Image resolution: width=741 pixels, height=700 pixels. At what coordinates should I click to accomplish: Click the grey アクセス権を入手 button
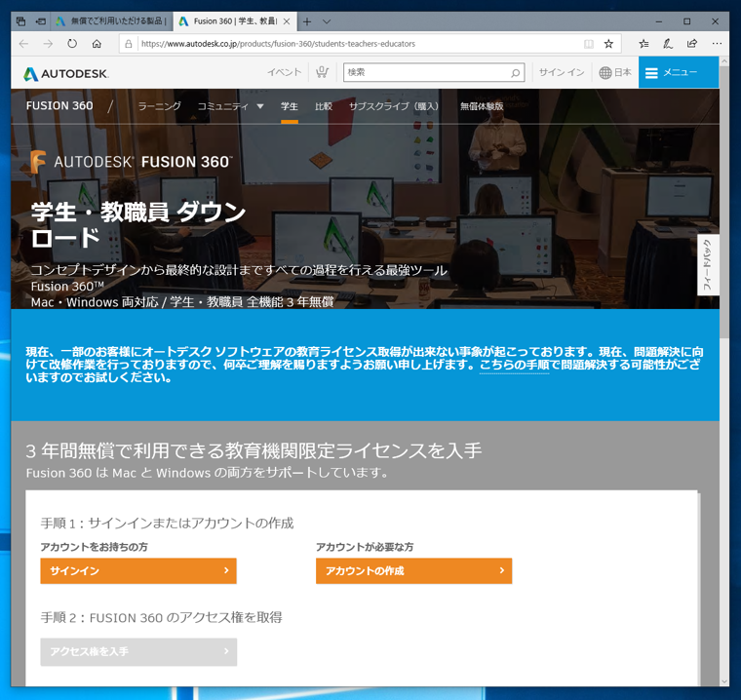point(138,652)
